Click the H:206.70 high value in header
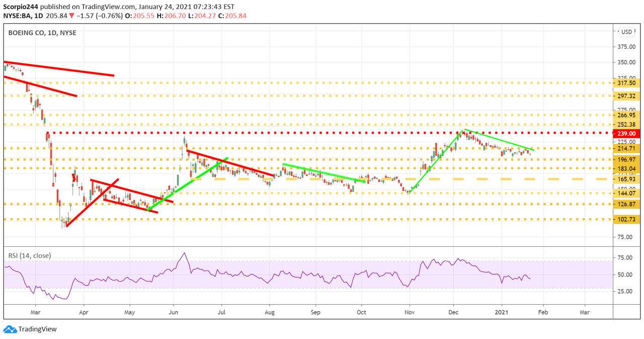 171,16
